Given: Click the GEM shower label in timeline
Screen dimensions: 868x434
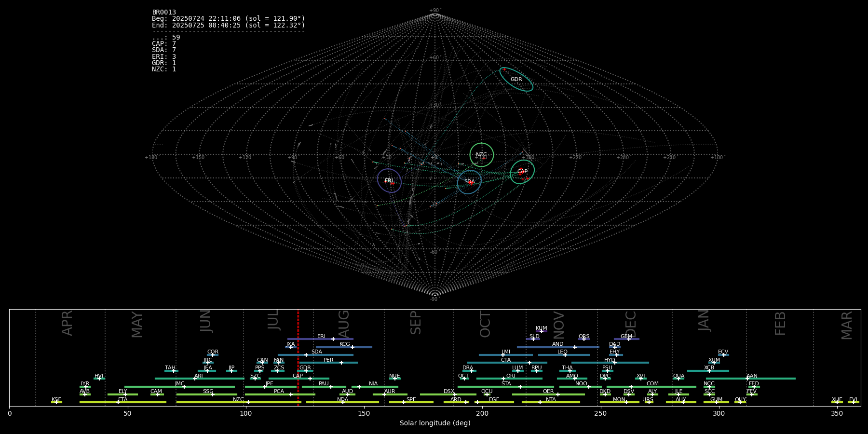Looking at the screenshot, I should click(626, 337).
